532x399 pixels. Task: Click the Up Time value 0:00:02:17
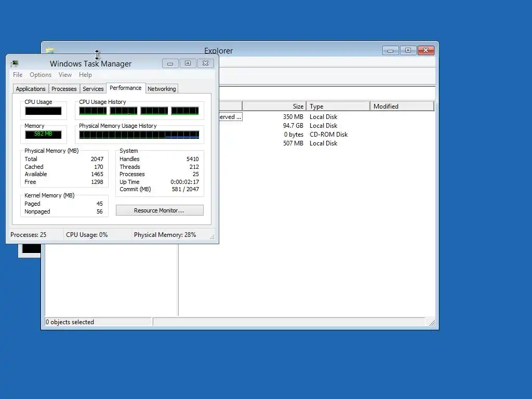point(184,182)
